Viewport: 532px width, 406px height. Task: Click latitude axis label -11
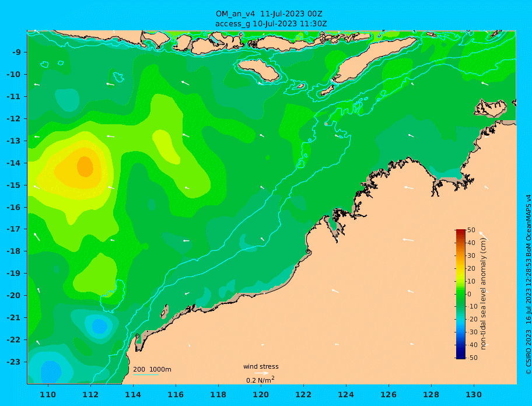(15, 97)
